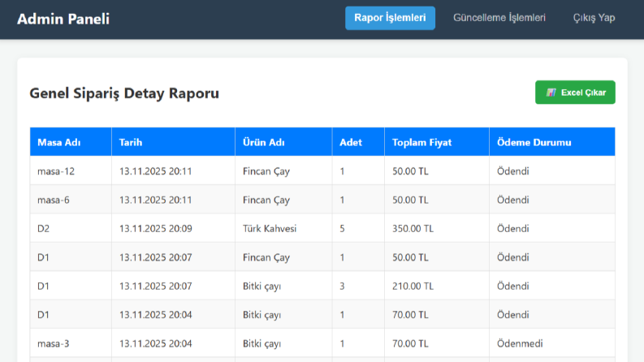Click Çıkış Yap to log out
The height and width of the screenshot is (362, 644).
[x=594, y=18]
